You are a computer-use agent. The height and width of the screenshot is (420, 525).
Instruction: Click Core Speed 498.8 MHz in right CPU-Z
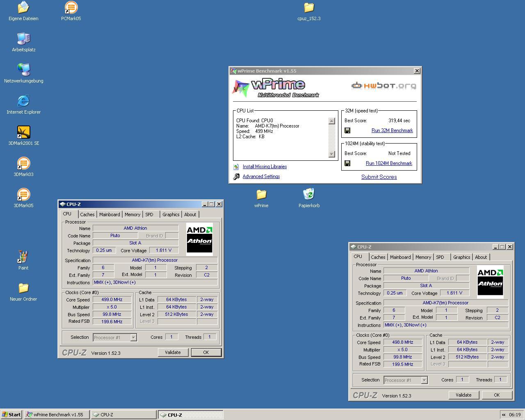point(403,342)
